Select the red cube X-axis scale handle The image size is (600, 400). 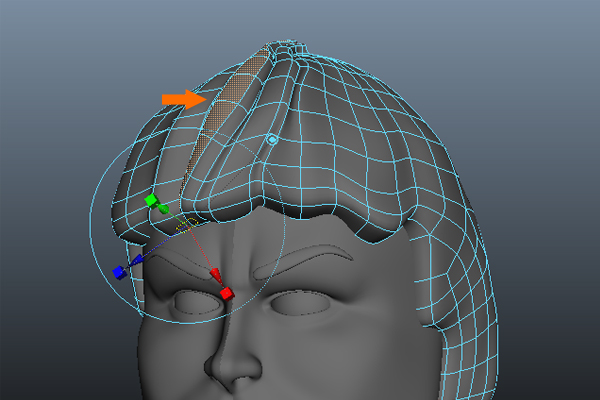(227, 294)
